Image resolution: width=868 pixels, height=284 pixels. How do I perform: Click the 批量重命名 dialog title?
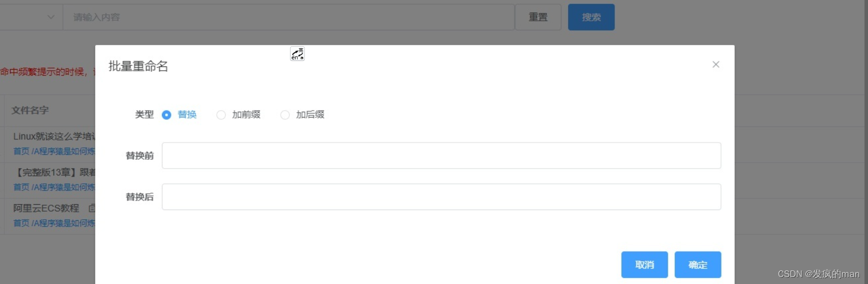[x=138, y=66]
